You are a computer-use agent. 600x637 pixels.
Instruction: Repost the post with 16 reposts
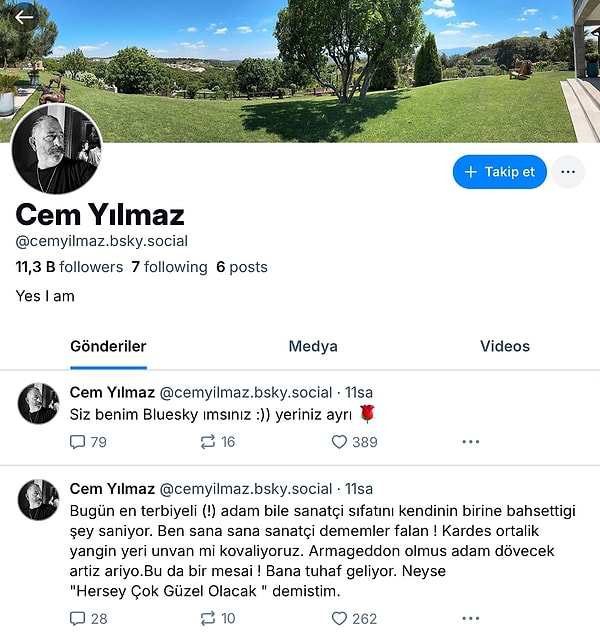(x=208, y=442)
